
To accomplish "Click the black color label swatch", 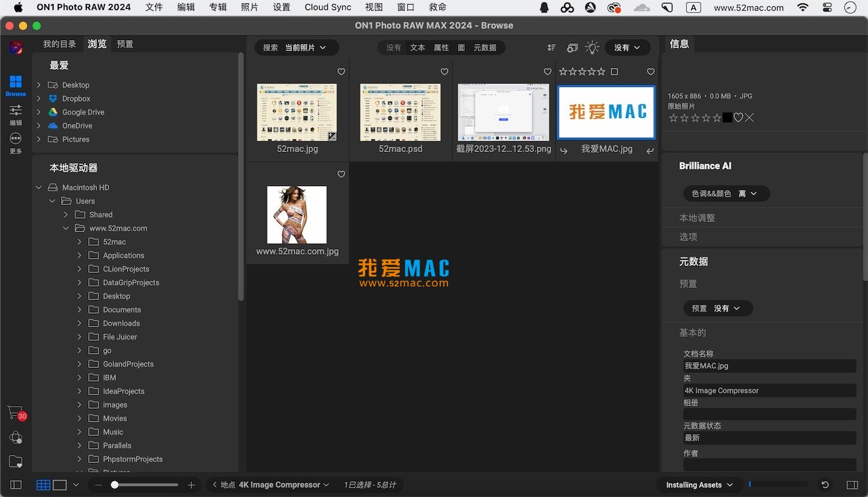I will coord(728,117).
